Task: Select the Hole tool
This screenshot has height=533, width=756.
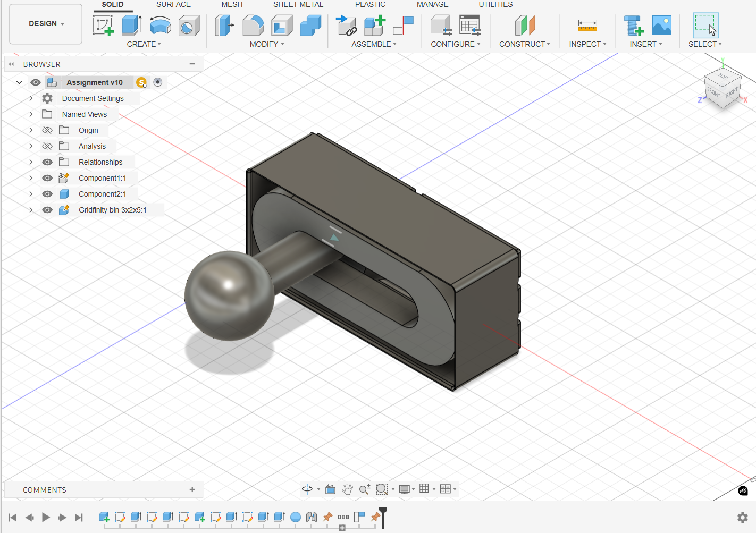Action: [189, 25]
